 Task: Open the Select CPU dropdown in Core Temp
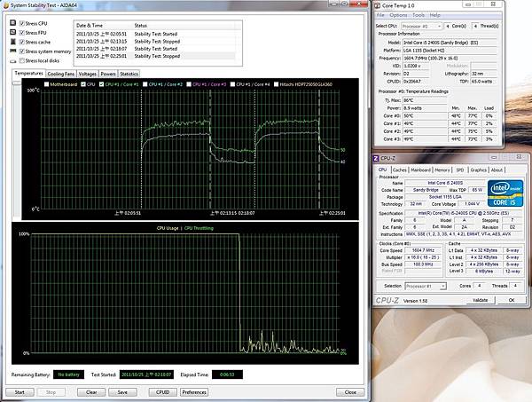tap(421, 26)
